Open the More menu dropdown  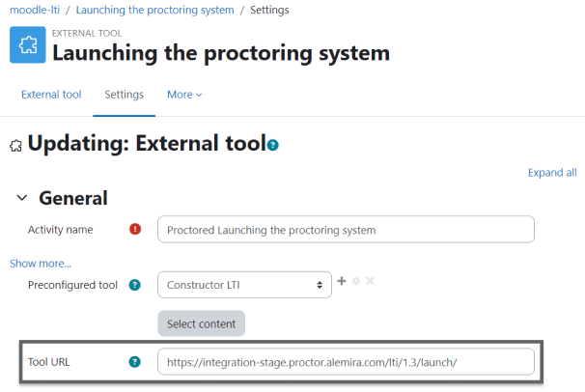(184, 95)
